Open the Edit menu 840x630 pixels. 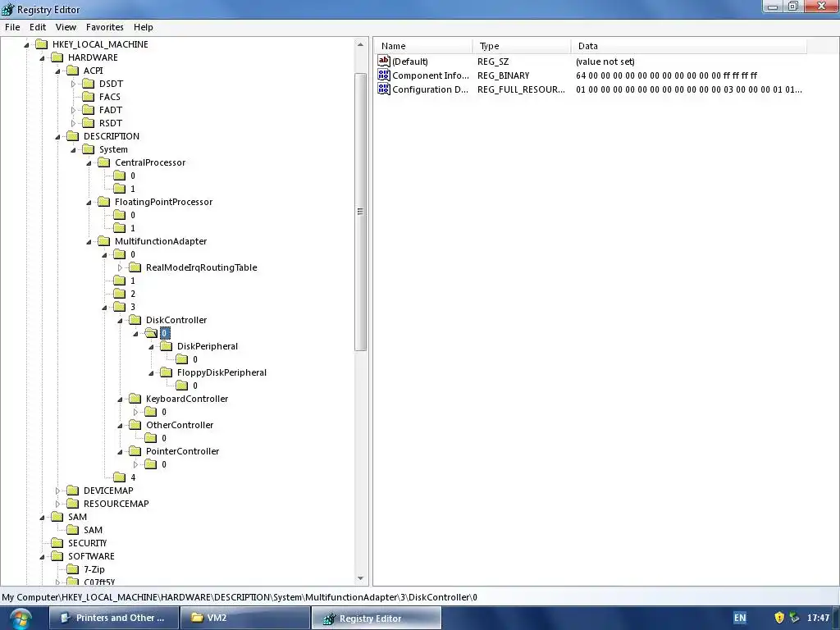(38, 27)
